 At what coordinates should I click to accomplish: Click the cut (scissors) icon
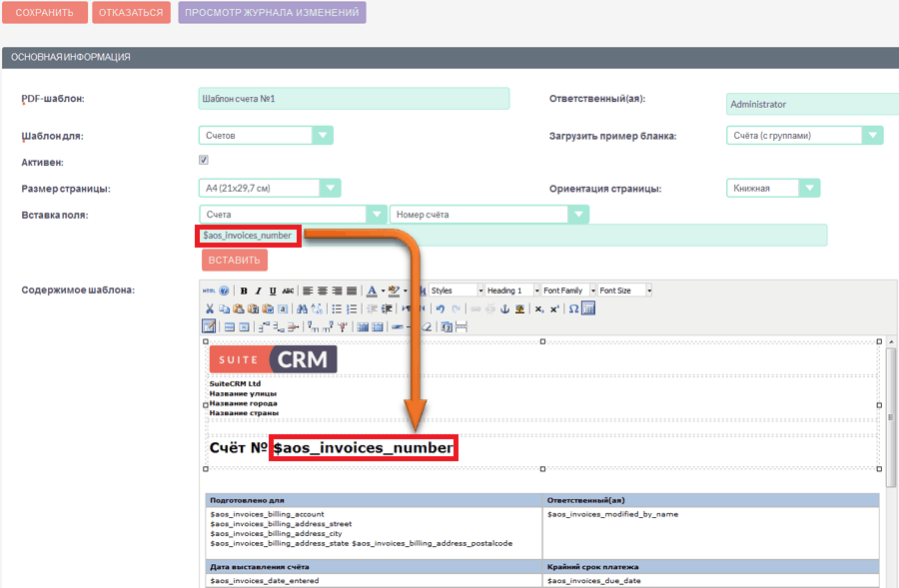[x=210, y=308]
